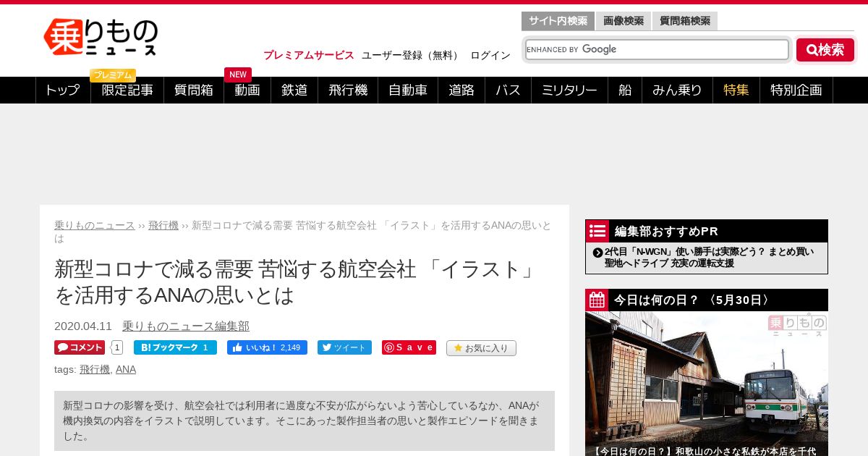This screenshot has width=868, height=456.
Task: Open the 乗りものニュース編集部 author link
Action: [186, 326]
